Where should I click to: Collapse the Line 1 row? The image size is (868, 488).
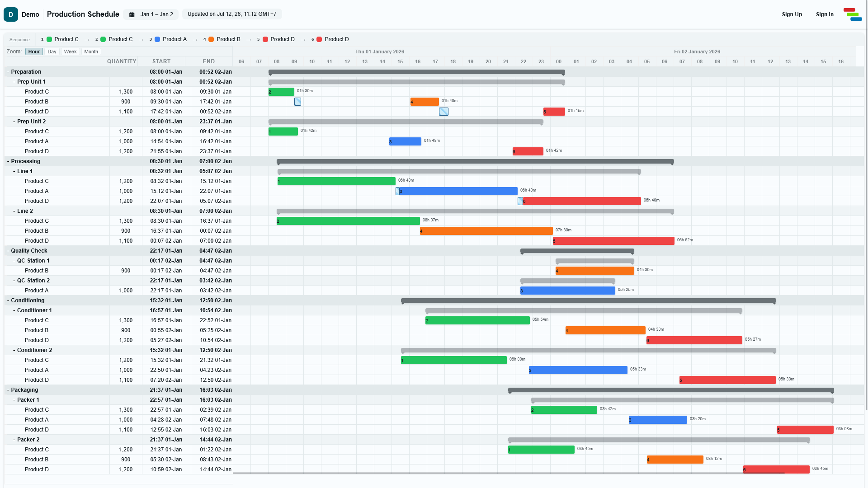tap(14, 171)
